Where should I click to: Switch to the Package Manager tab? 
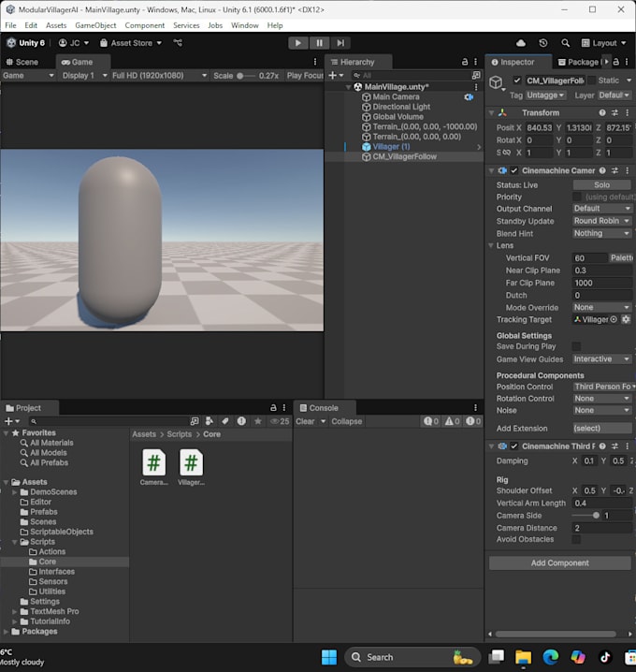(x=578, y=62)
